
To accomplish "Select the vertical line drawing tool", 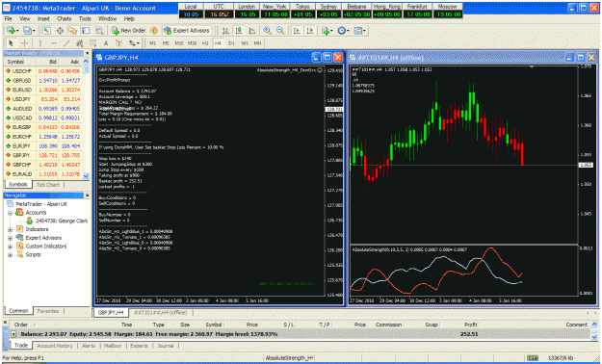I will (39, 43).
